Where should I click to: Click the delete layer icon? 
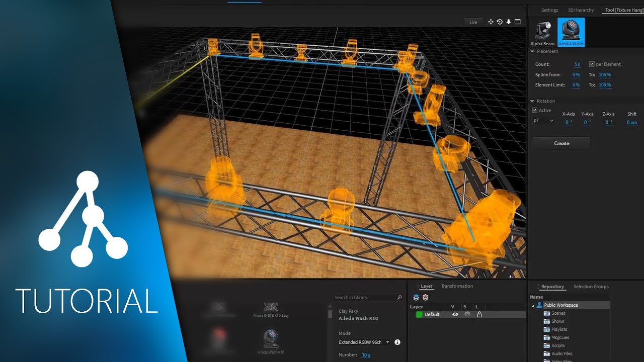[x=425, y=298]
